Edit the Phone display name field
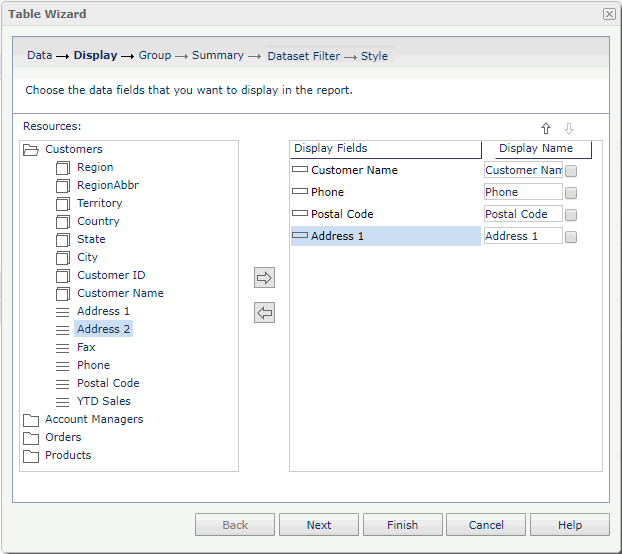The image size is (622, 554). click(x=523, y=192)
